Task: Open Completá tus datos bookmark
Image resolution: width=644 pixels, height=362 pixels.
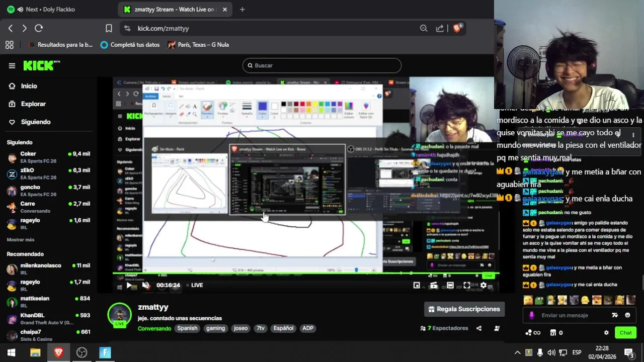Action: tap(130, 45)
